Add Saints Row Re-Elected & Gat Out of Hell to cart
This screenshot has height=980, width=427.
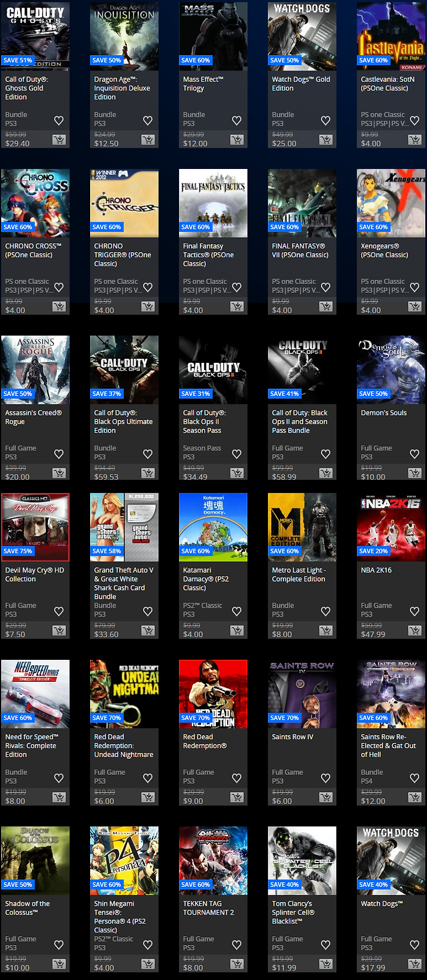click(415, 797)
